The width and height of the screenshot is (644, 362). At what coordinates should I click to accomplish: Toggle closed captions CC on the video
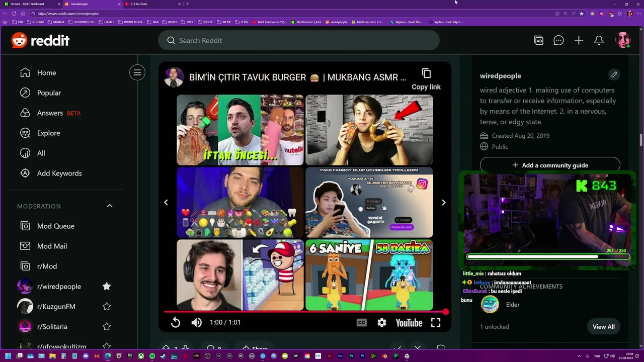[361, 323]
